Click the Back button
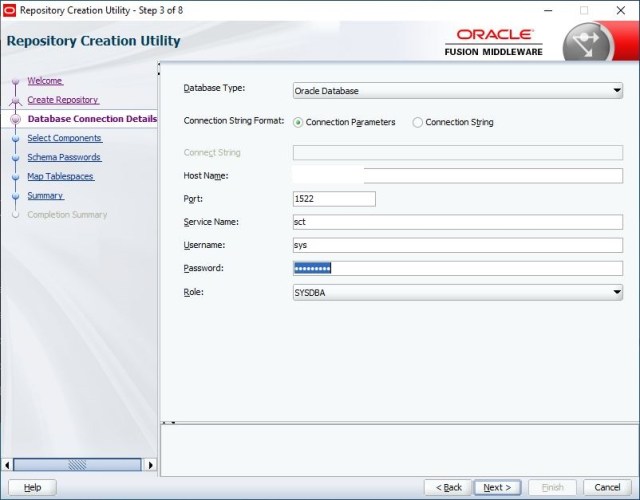The width and height of the screenshot is (640, 500). point(448,487)
